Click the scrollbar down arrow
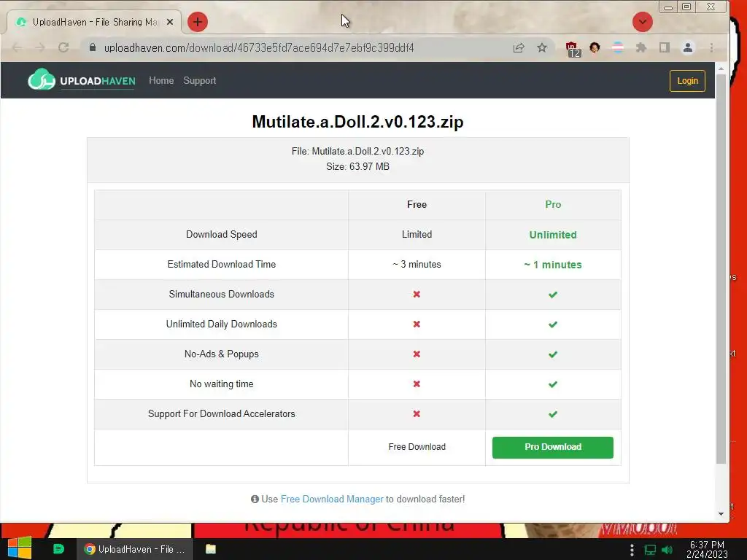The image size is (747, 560). coord(721,514)
